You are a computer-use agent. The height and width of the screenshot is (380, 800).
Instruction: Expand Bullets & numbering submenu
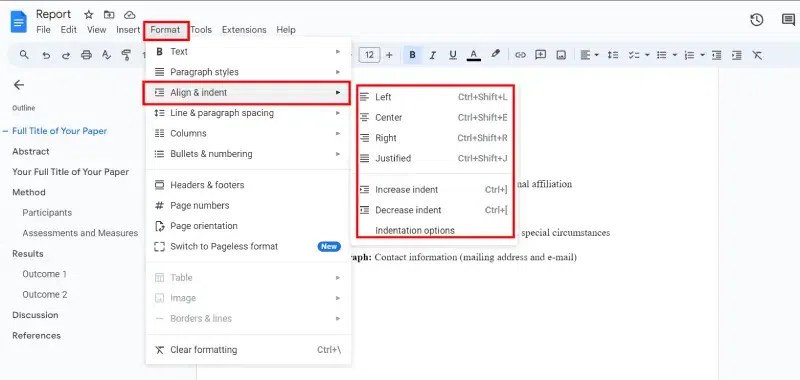point(248,154)
